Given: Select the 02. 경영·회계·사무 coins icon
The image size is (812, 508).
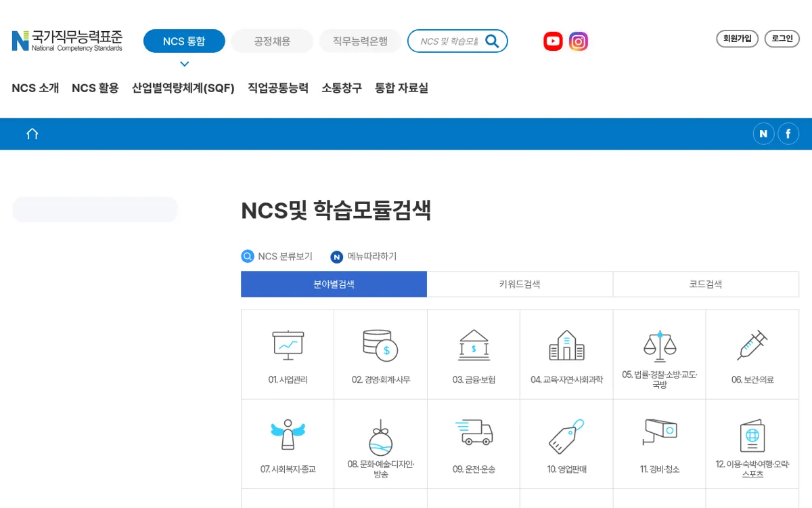Looking at the screenshot, I should click(380, 345).
